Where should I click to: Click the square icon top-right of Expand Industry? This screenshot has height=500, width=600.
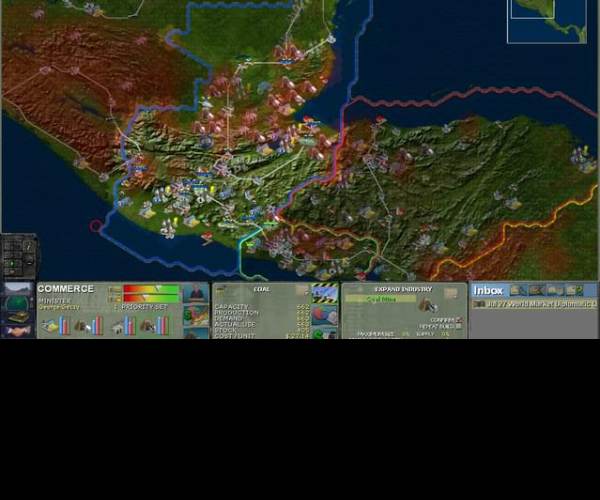point(452,293)
